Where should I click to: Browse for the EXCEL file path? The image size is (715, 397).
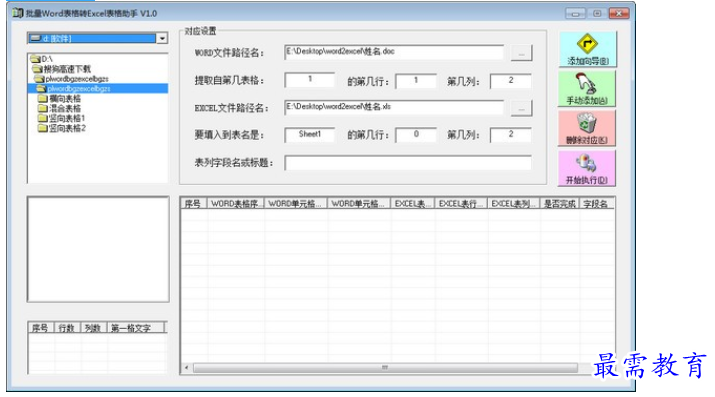tap(521, 108)
